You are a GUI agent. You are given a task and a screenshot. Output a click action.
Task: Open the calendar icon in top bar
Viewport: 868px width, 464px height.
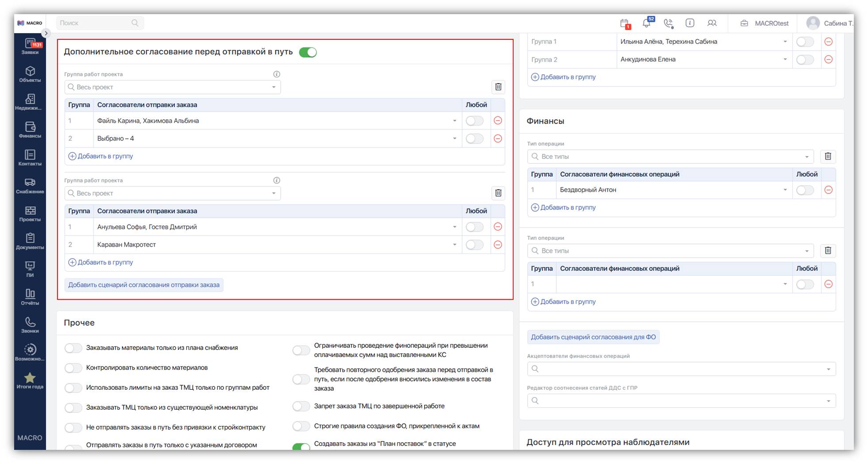624,23
